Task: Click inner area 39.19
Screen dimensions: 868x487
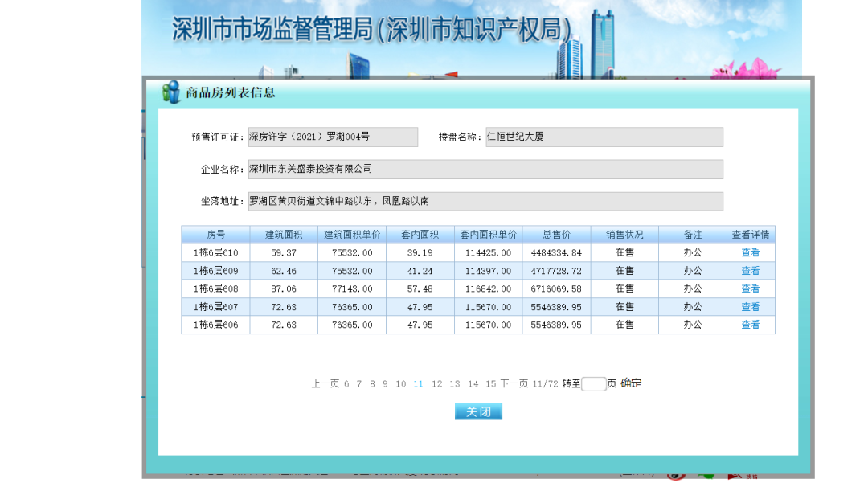Action: pyautogui.click(x=420, y=253)
